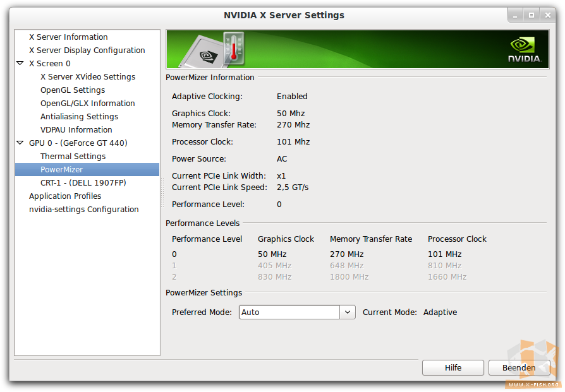Screen dimensions: 565x392
Task: Click the "Enabled" adaptive clocking value
Action: point(292,97)
